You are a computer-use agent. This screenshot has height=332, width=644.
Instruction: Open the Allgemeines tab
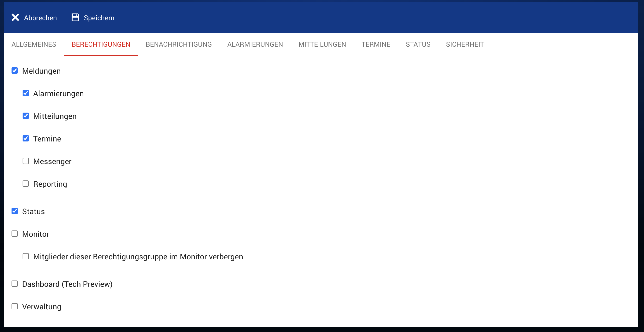[x=34, y=44]
